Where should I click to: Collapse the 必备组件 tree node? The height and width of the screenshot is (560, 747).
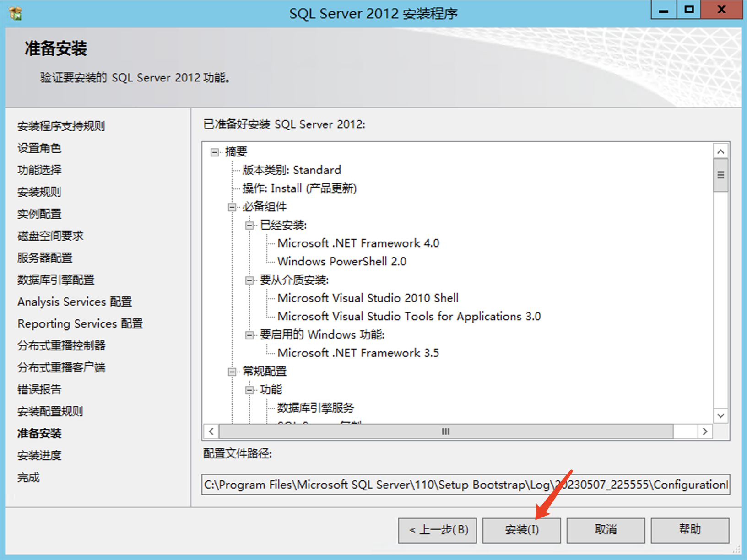coord(232,207)
